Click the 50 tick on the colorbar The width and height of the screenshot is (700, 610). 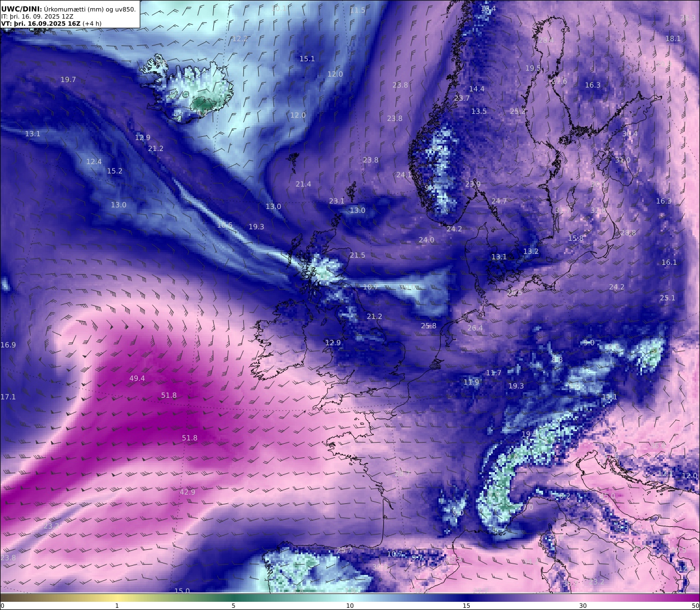pos(696,606)
